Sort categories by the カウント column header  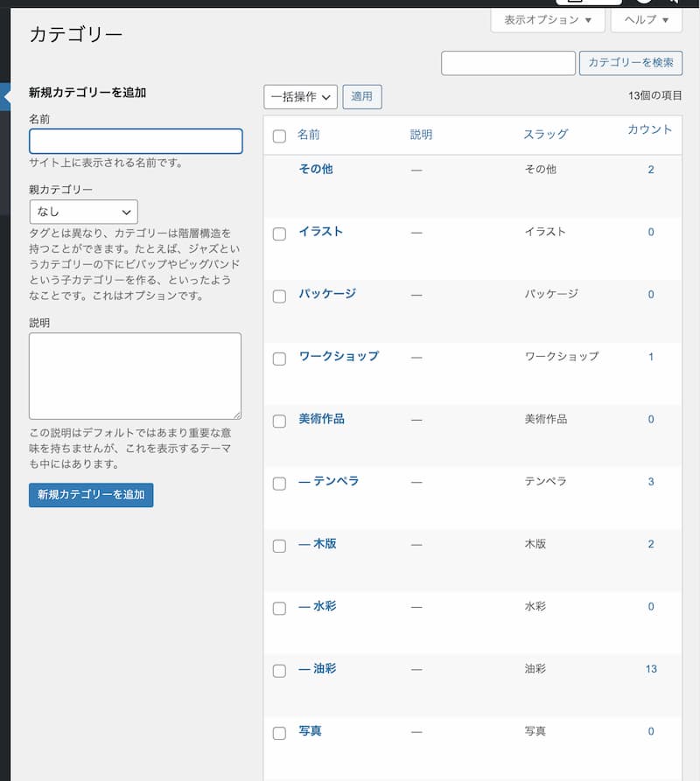pos(649,129)
